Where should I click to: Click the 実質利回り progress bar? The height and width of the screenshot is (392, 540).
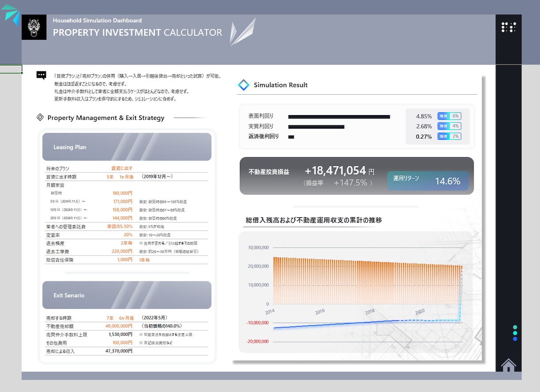(316, 127)
